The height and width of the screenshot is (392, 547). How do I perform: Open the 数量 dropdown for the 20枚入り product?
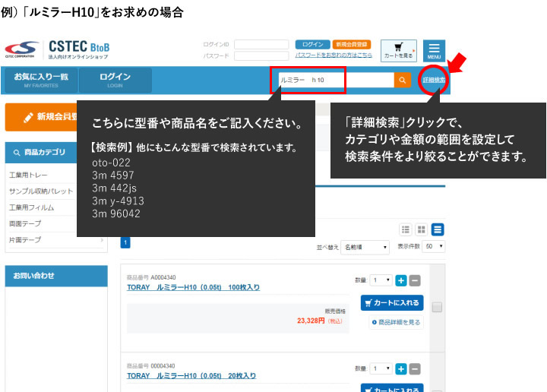point(381,368)
